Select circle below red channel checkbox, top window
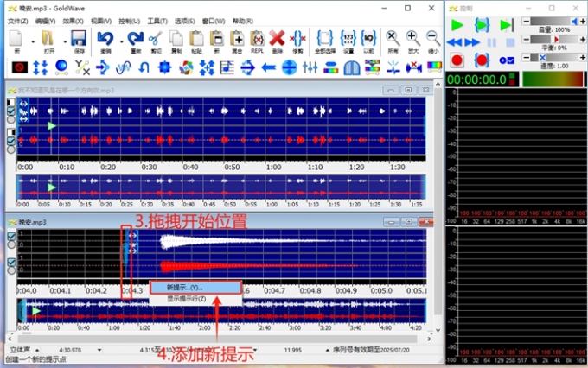588x368 pixels. 11,149
